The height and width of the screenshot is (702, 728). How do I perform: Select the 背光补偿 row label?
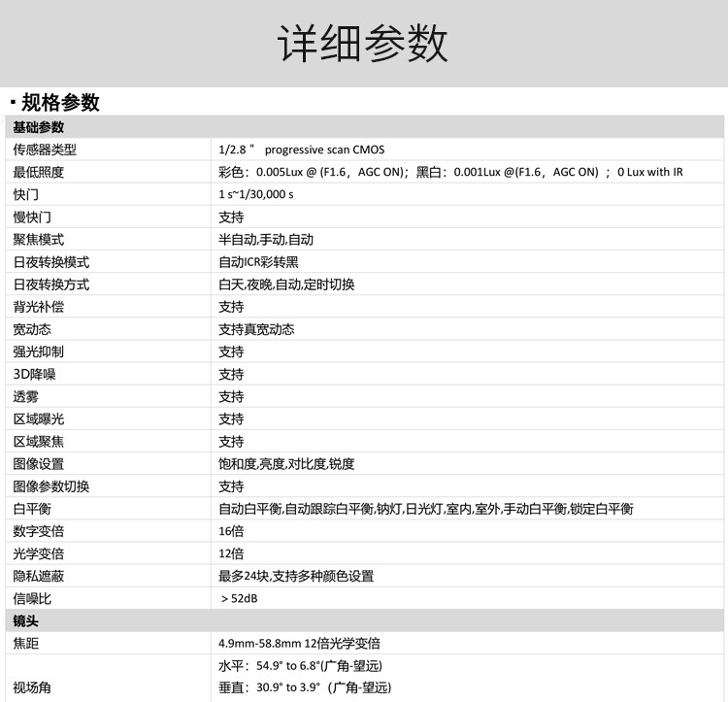coord(39,307)
